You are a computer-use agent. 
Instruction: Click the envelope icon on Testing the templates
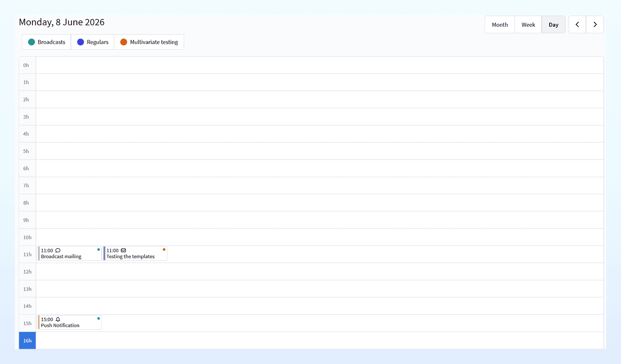[x=123, y=251]
